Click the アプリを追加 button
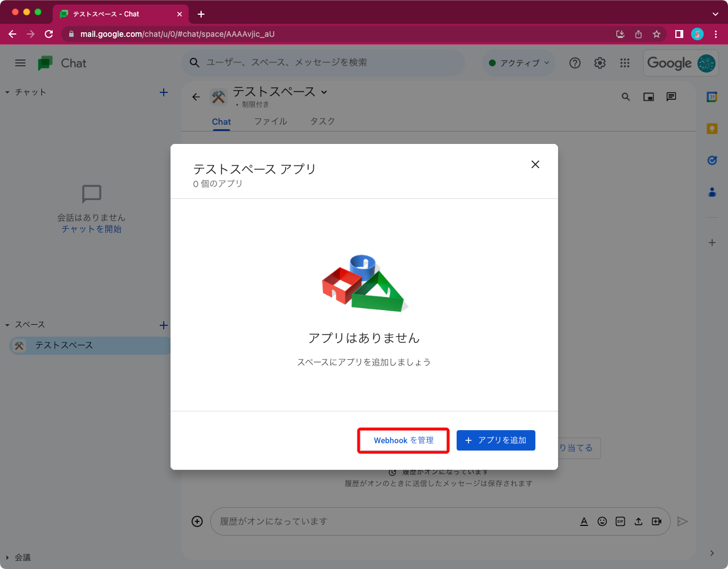This screenshot has height=569, width=728. [496, 440]
